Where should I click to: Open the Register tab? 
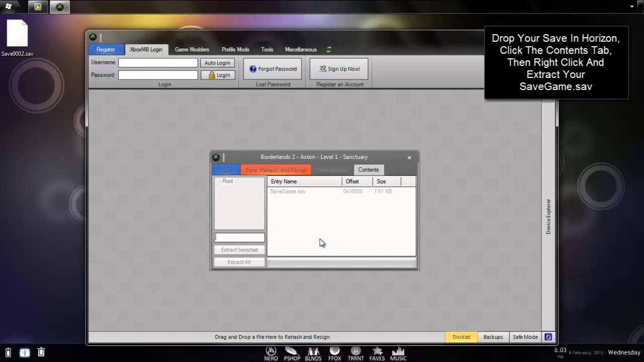pos(106,49)
